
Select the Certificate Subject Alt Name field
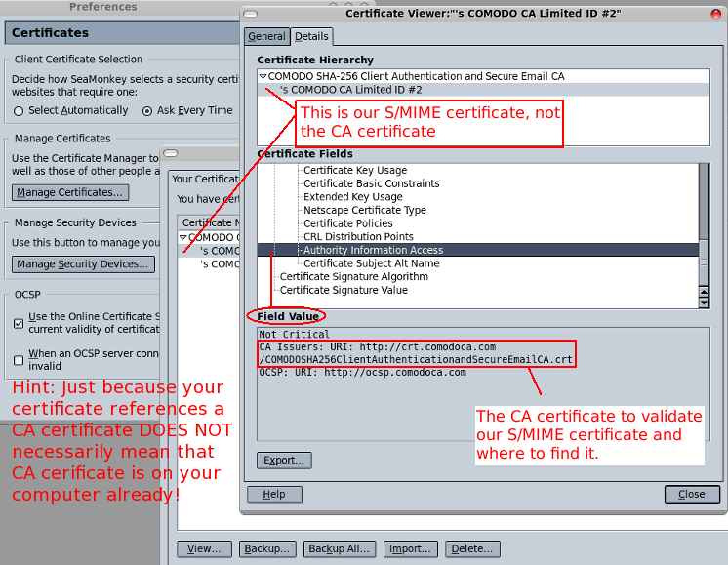(372, 263)
